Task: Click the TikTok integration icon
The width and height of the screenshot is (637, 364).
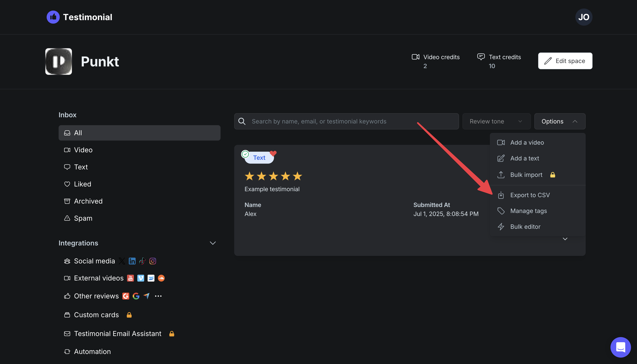Action: (x=142, y=261)
